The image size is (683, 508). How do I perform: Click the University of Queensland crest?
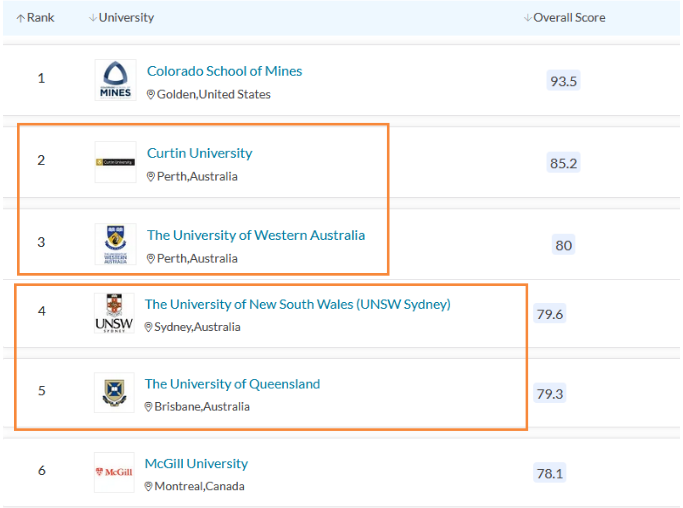click(x=113, y=392)
